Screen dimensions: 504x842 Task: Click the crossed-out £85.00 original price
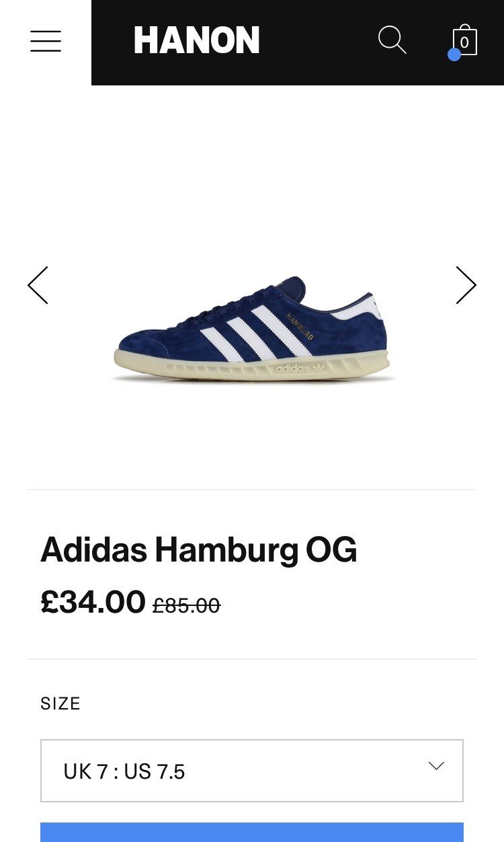pos(186,606)
